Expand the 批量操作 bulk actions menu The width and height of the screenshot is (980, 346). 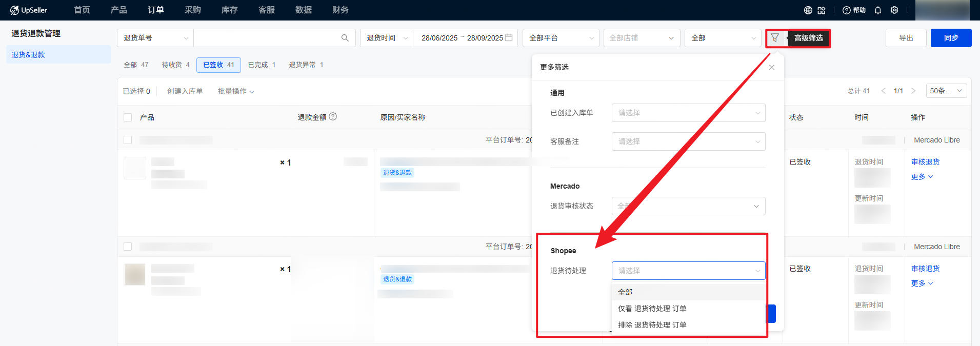[x=236, y=91]
